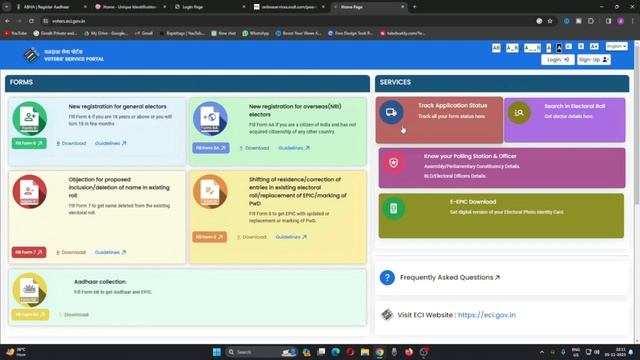This screenshot has width=640, height=360.
Task: Click the normal A font size button
Action: 581,47
